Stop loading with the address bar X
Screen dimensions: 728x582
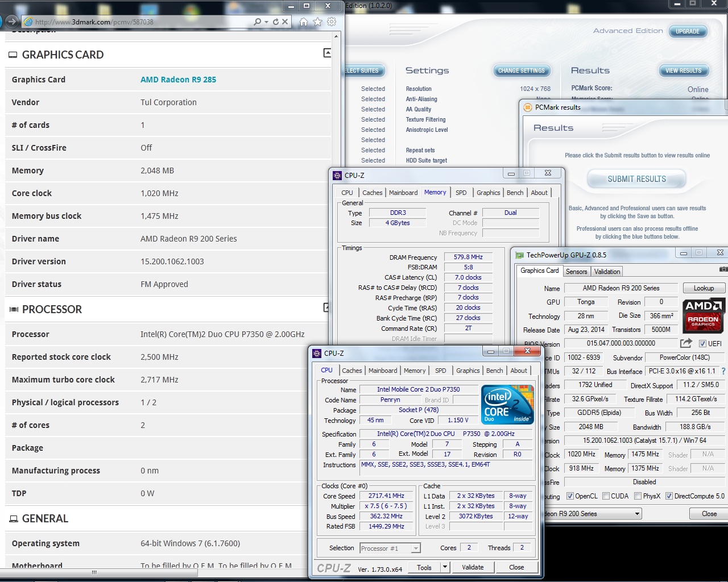tap(286, 22)
